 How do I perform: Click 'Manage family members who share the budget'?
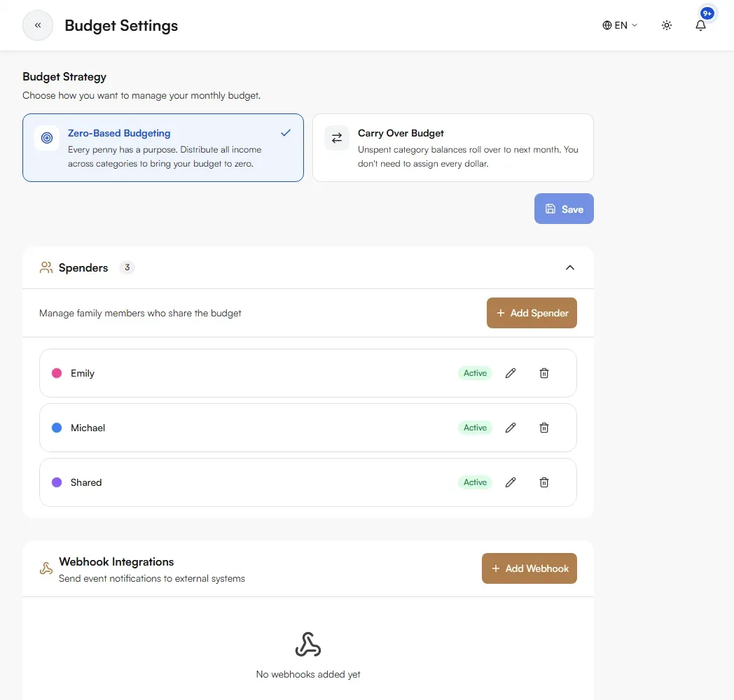tap(140, 313)
